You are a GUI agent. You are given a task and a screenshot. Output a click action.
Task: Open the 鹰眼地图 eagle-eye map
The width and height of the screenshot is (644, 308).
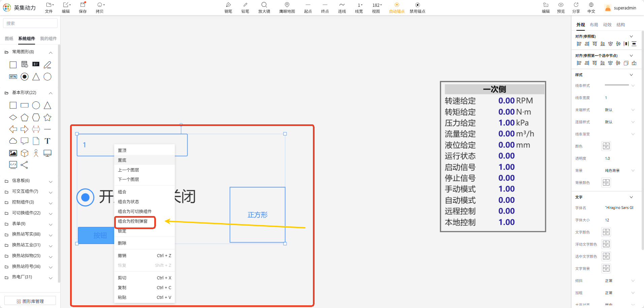(287, 7)
